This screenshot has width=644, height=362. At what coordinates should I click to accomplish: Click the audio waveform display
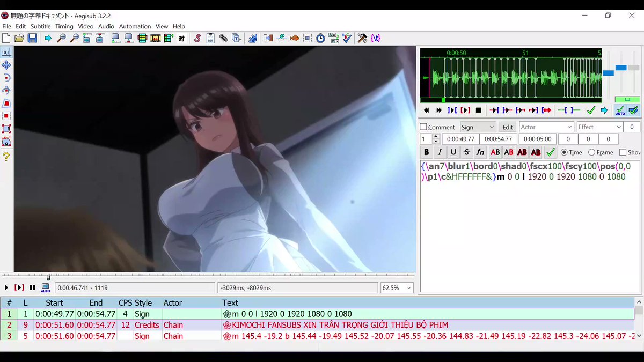pos(510,79)
